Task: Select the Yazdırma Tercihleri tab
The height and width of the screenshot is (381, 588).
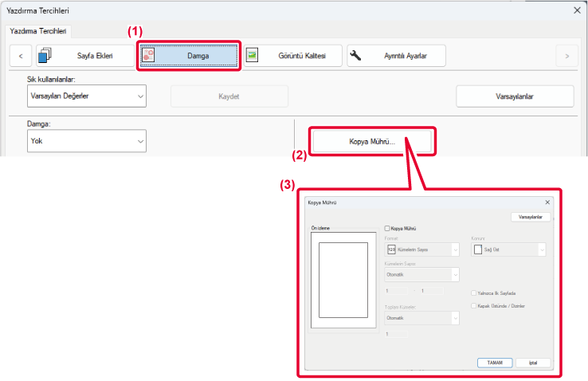Action: pyautogui.click(x=39, y=31)
